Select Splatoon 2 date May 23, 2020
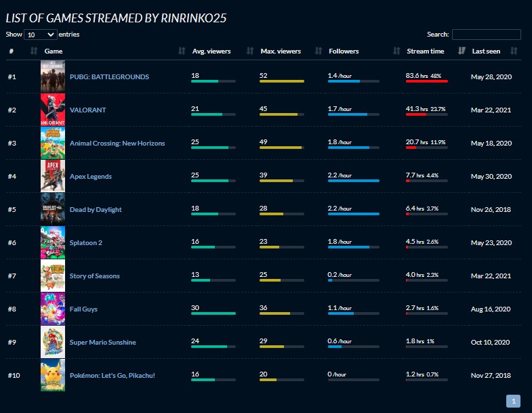Screen dimensions: 532x413 (x=491, y=243)
